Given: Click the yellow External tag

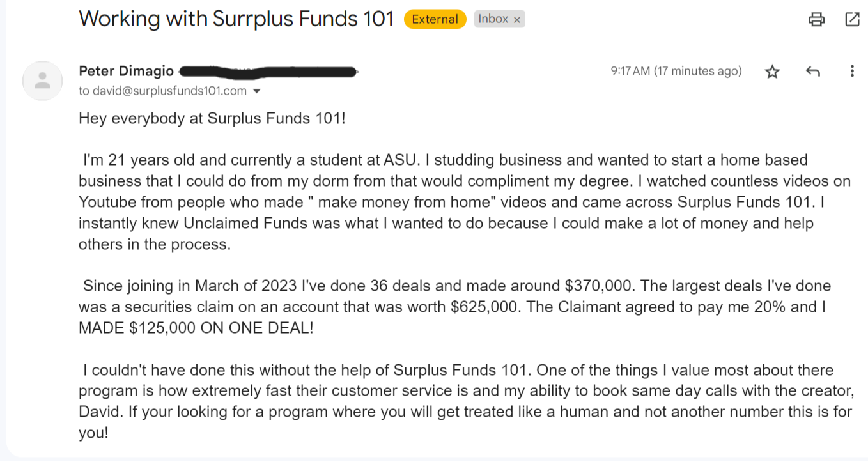Looking at the screenshot, I should click(x=435, y=19).
